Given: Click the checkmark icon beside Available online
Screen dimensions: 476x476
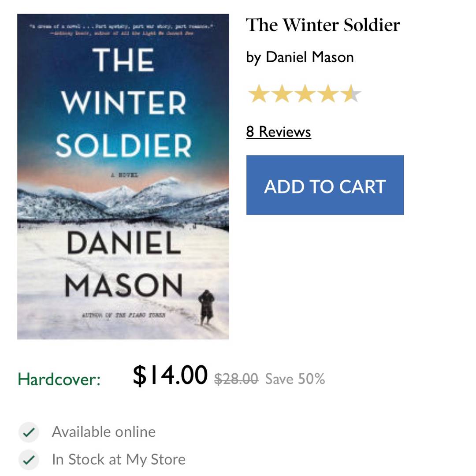Looking at the screenshot, I should (29, 432).
